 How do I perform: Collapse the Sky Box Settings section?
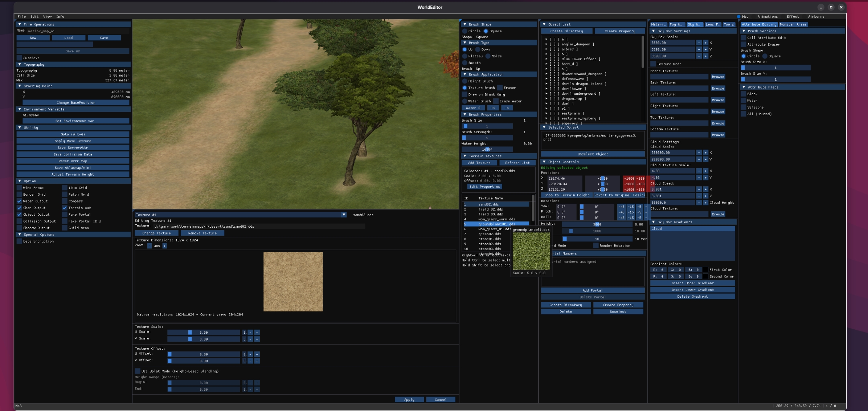[x=654, y=31]
